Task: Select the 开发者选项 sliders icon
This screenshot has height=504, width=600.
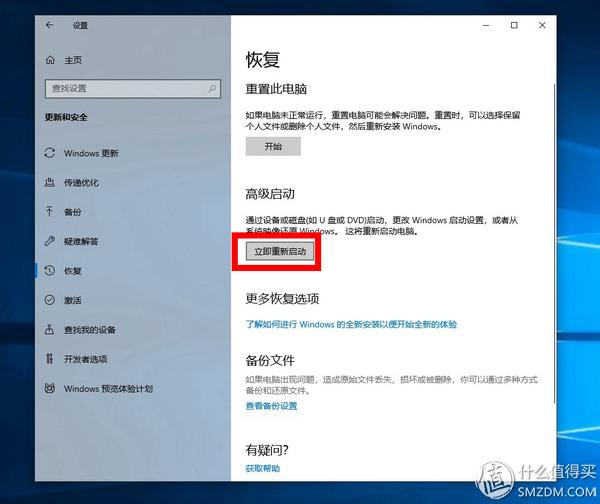Action: (49, 359)
